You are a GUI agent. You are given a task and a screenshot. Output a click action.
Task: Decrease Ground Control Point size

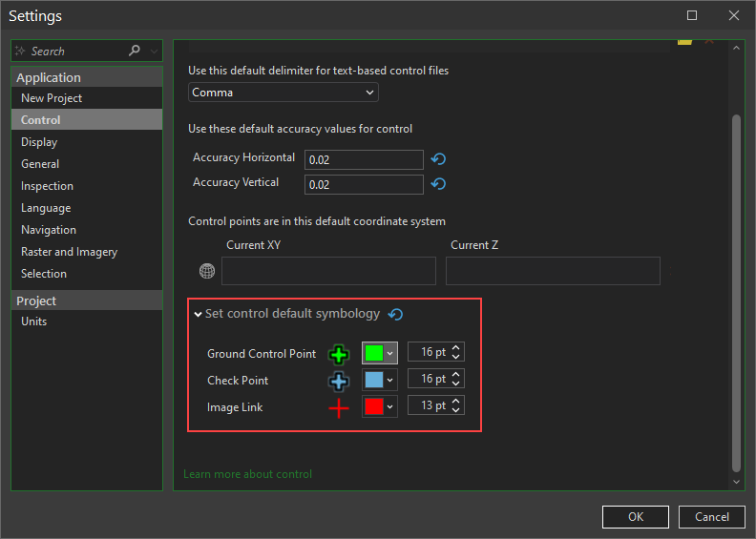(x=456, y=357)
